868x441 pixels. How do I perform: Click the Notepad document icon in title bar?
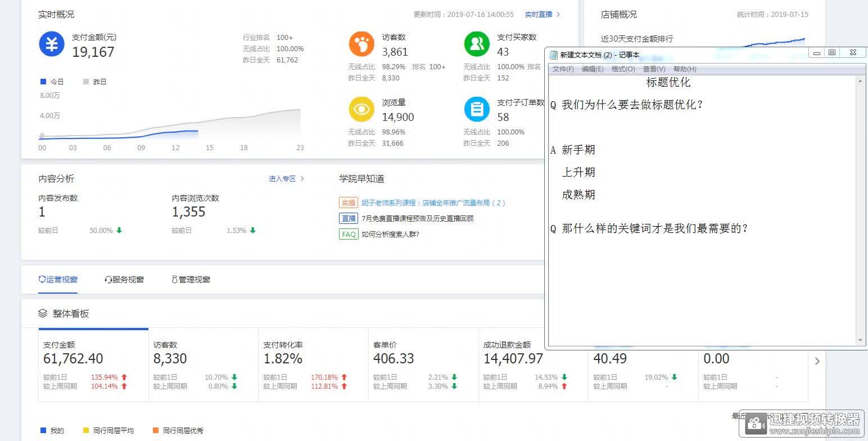pyautogui.click(x=554, y=55)
